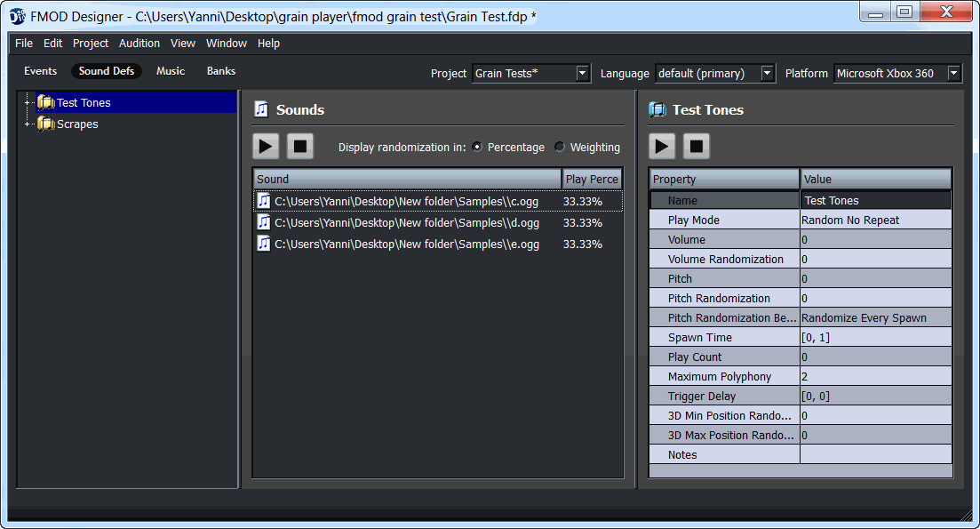The height and width of the screenshot is (529, 980).
Task: Stop the Sounds panel preview
Action: point(300,147)
